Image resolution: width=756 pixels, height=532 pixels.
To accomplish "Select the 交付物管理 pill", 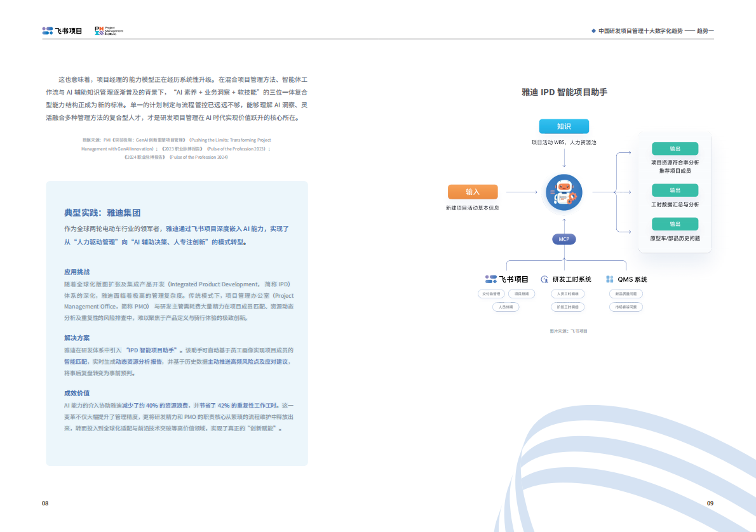I will point(491,294).
